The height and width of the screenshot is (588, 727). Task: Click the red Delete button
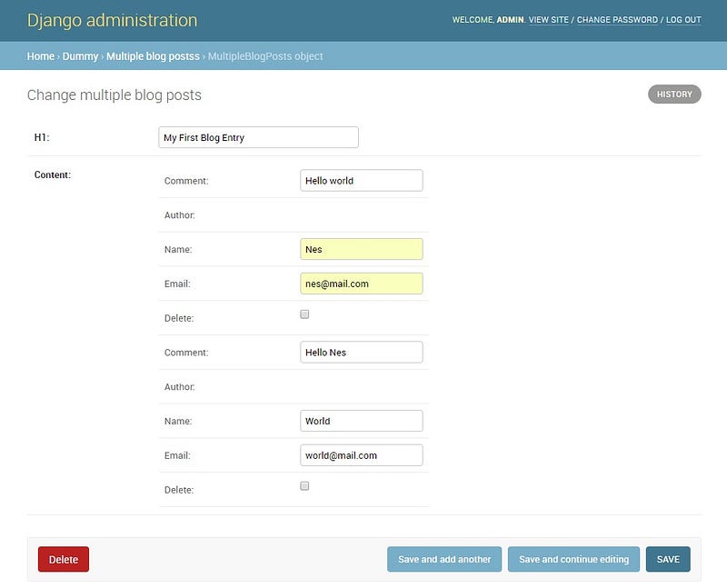point(64,559)
